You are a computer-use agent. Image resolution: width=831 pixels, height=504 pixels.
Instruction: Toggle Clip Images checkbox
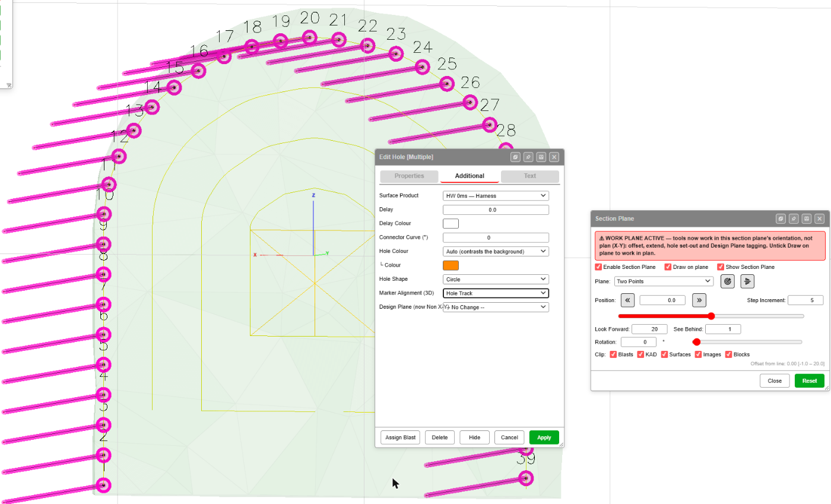pyautogui.click(x=698, y=354)
